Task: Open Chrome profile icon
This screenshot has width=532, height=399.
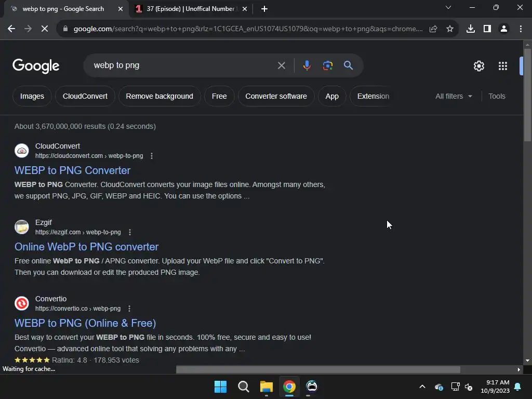Action: coord(504,29)
